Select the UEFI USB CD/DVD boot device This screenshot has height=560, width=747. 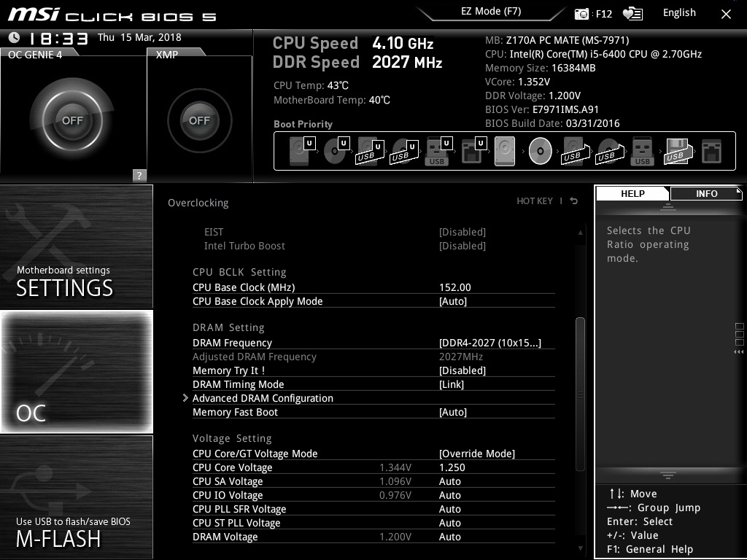404,152
